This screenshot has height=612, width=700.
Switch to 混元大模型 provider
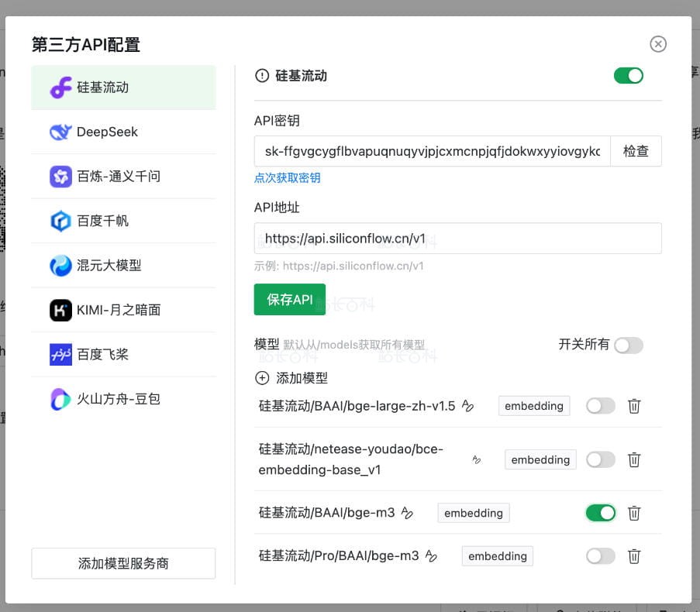(124, 266)
